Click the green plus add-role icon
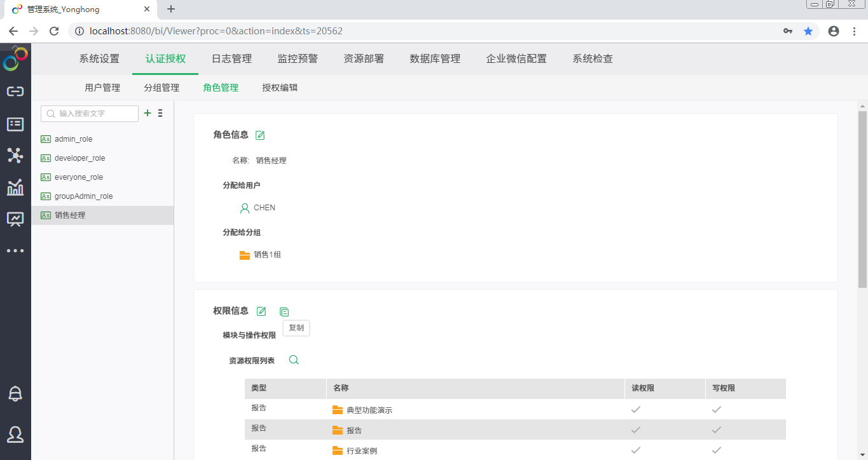 [148, 113]
